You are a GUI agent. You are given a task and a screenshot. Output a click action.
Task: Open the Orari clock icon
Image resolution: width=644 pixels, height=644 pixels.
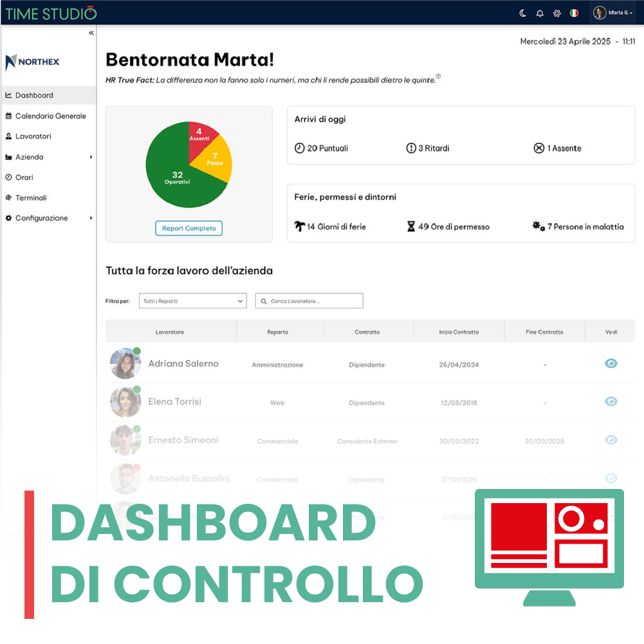pyautogui.click(x=9, y=177)
